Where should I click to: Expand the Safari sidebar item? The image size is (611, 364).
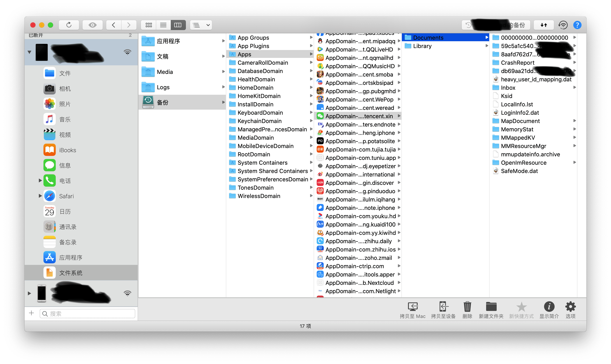[x=40, y=196]
